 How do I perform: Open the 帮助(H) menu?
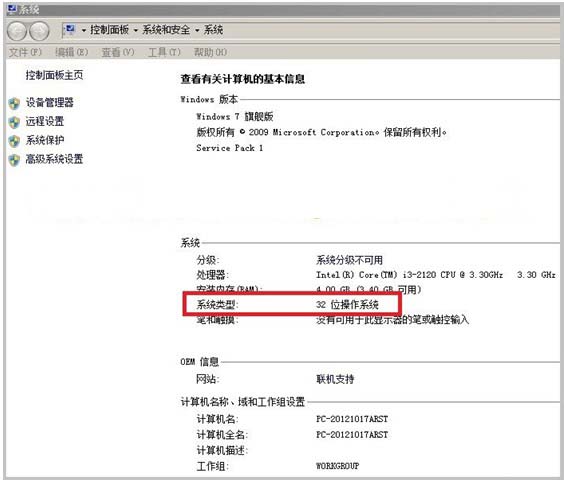[x=210, y=53]
